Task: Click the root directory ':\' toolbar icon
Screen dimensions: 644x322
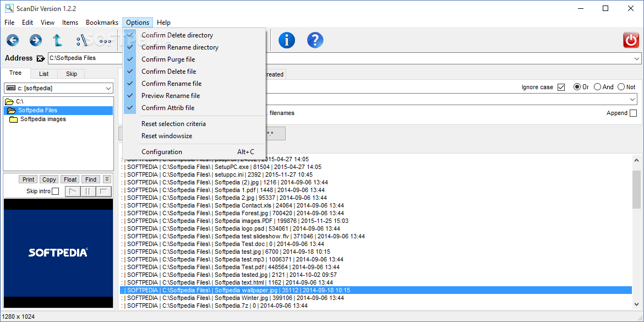Action: 81,40
